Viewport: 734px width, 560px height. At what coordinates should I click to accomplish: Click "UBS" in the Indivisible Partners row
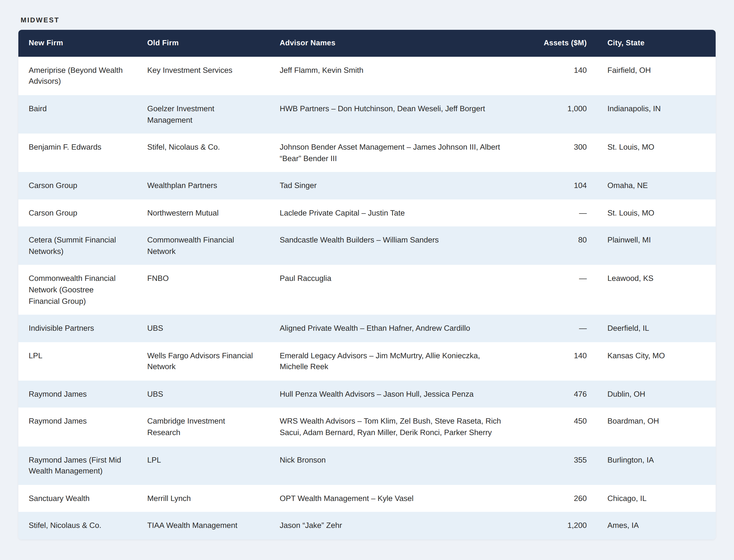click(x=155, y=328)
